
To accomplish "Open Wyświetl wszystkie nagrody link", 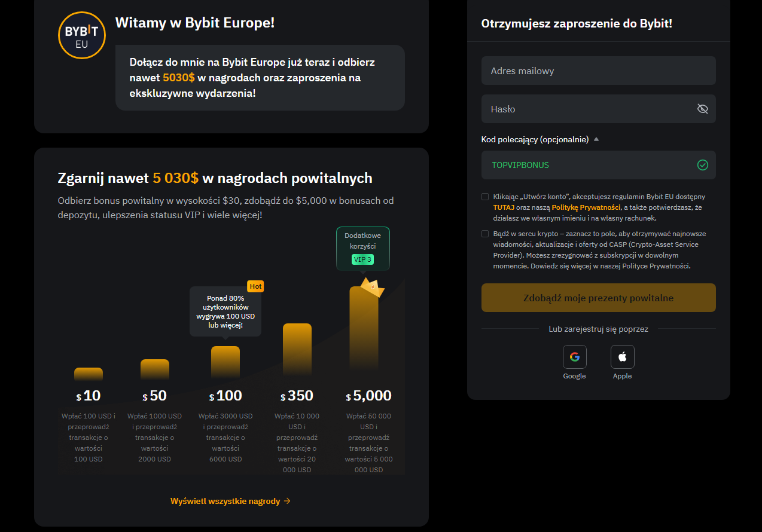I will coord(225,501).
